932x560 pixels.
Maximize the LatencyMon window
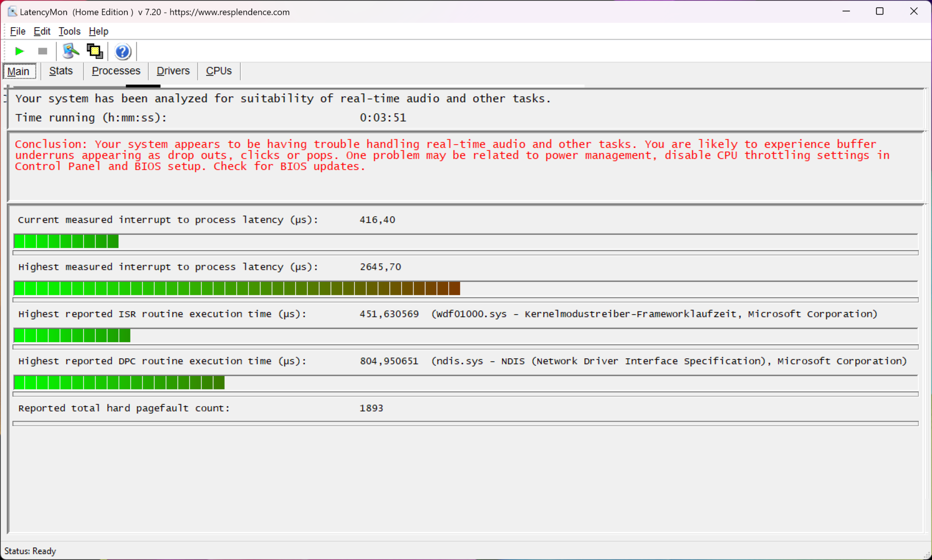coord(880,11)
